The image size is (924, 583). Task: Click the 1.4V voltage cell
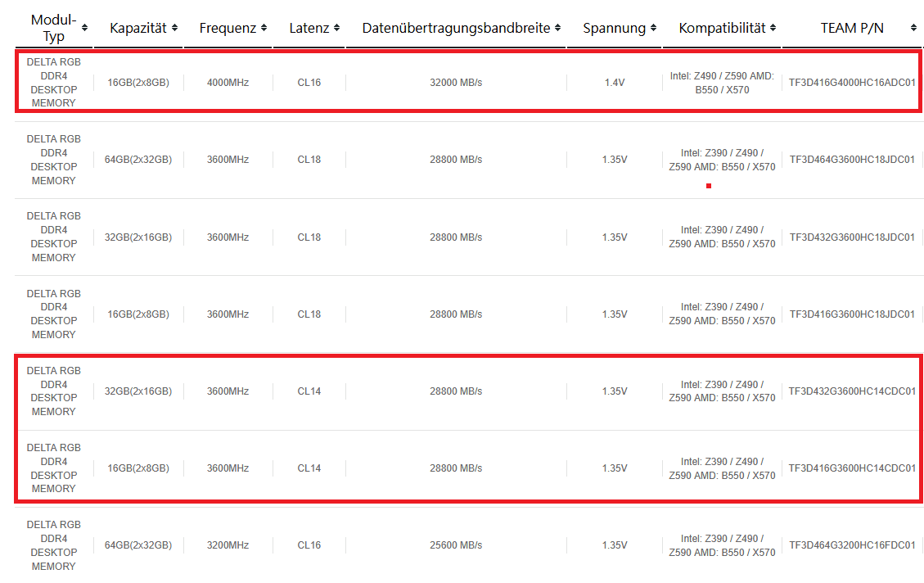coord(614,83)
